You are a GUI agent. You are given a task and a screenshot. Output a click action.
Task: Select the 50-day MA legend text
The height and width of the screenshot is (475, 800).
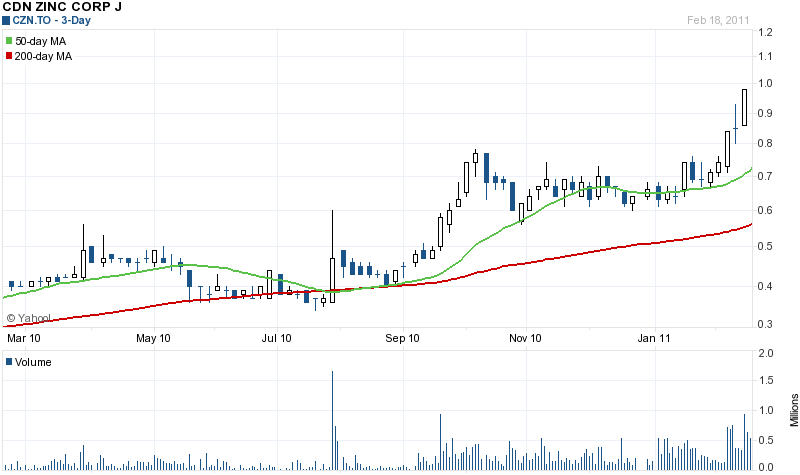click(x=43, y=40)
